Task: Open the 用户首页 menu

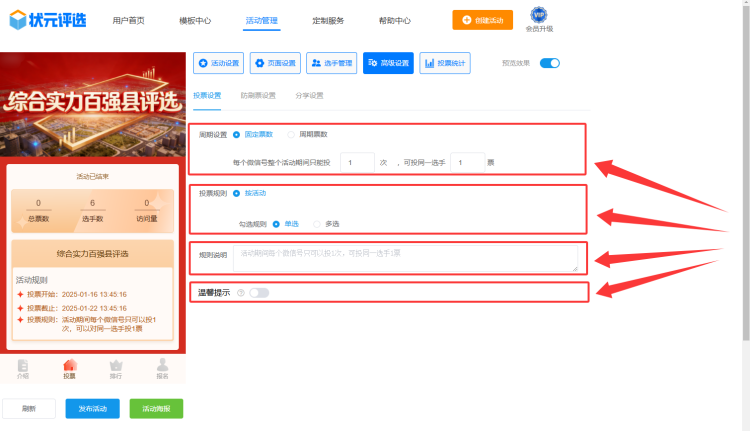Action: click(x=129, y=21)
